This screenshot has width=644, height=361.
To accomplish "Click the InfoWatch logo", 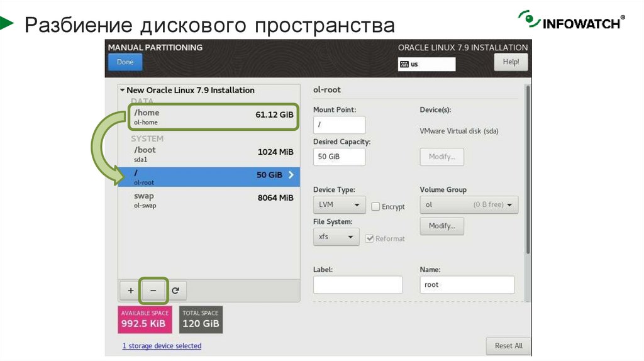I will click(571, 20).
